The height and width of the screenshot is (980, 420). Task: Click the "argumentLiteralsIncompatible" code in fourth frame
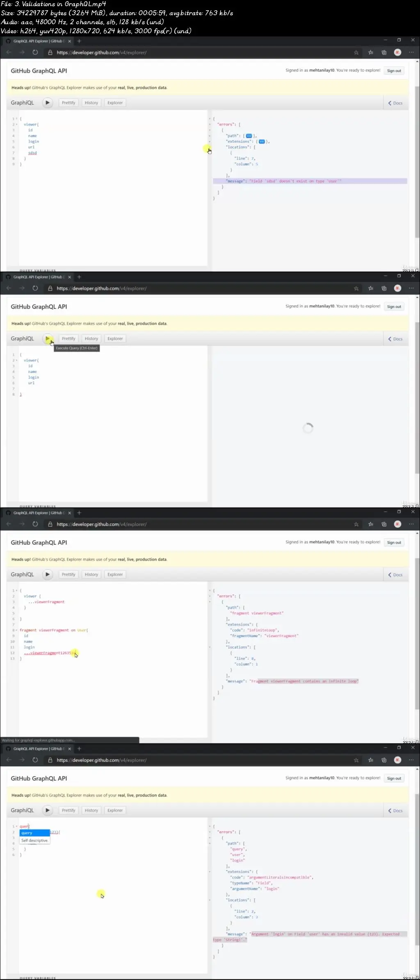(280, 877)
